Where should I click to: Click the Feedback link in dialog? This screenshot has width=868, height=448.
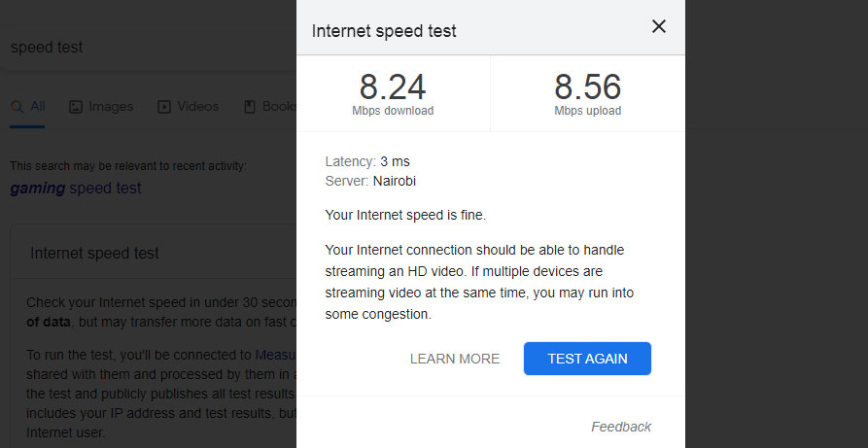[621, 427]
